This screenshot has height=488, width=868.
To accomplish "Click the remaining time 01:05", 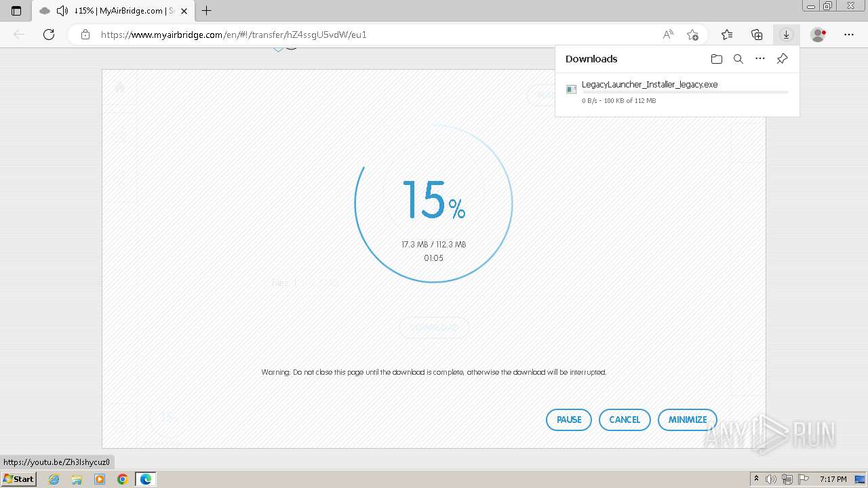I will point(433,258).
